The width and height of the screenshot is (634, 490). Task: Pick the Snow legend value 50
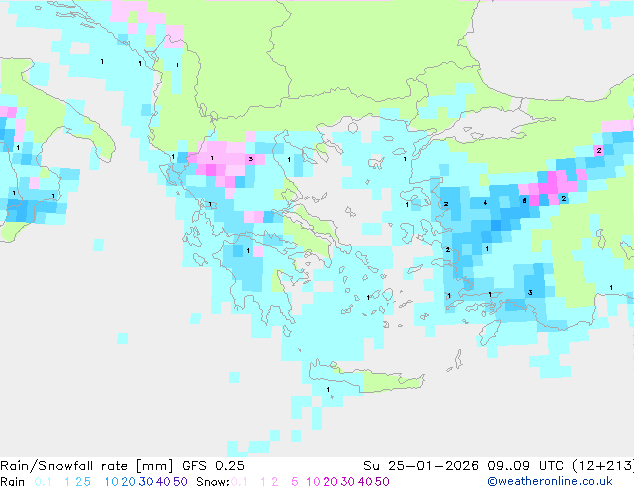383,482
